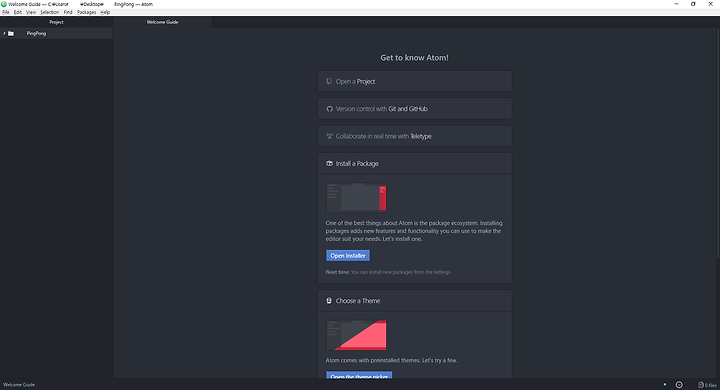Click Welcome Guide label in status bar
Viewport: 720px width, 390px height.
point(19,385)
